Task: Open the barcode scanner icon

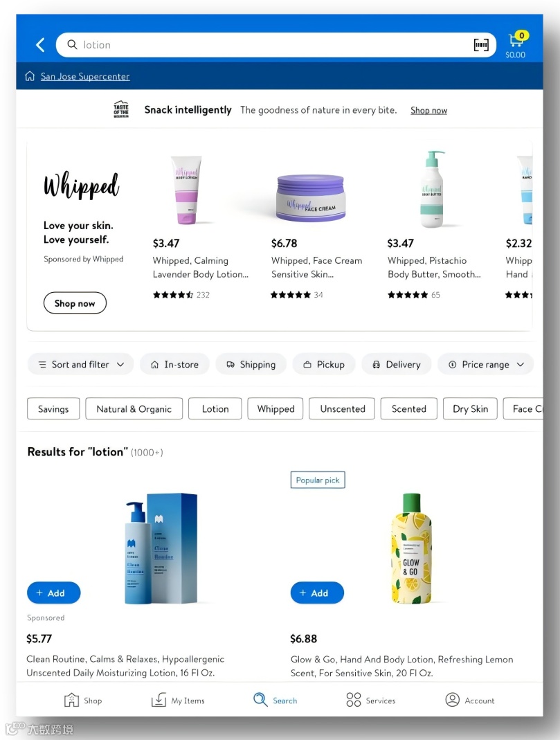Action: coord(480,45)
